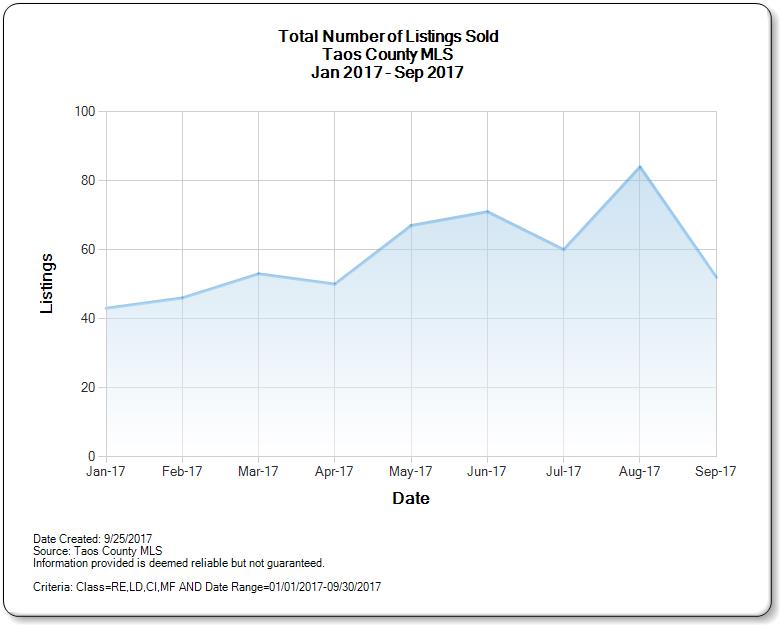Select the 'Source: Taos County MLS' footer line

[98, 551]
